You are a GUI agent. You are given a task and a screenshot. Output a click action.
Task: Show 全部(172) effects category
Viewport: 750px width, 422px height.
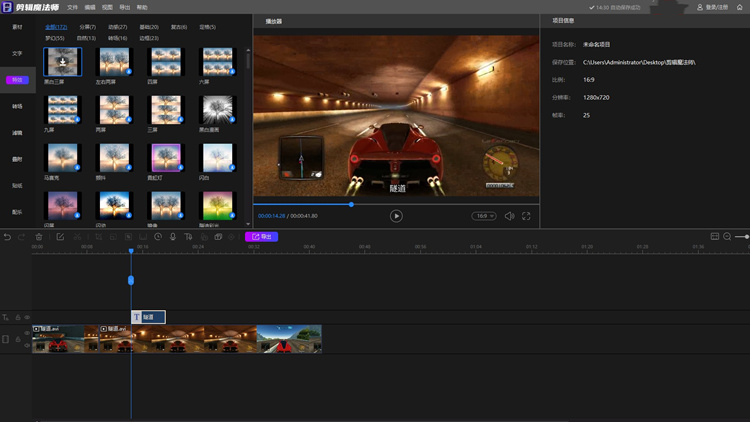pos(56,27)
